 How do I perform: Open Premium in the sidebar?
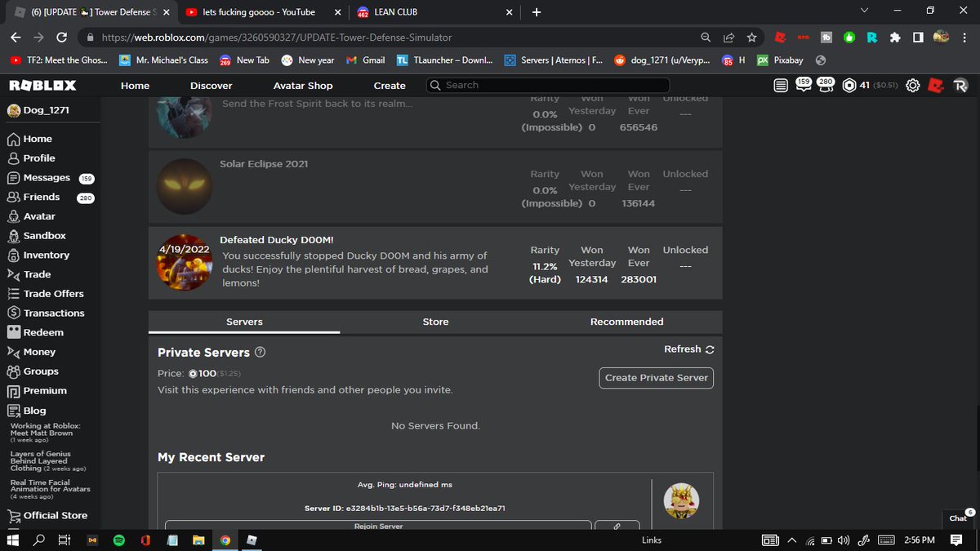[37, 391]
